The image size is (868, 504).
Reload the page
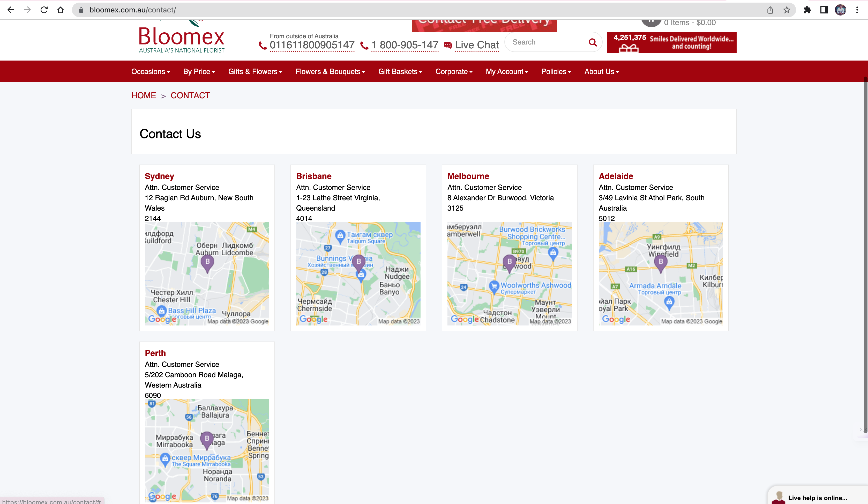click(x=44, y=10)
